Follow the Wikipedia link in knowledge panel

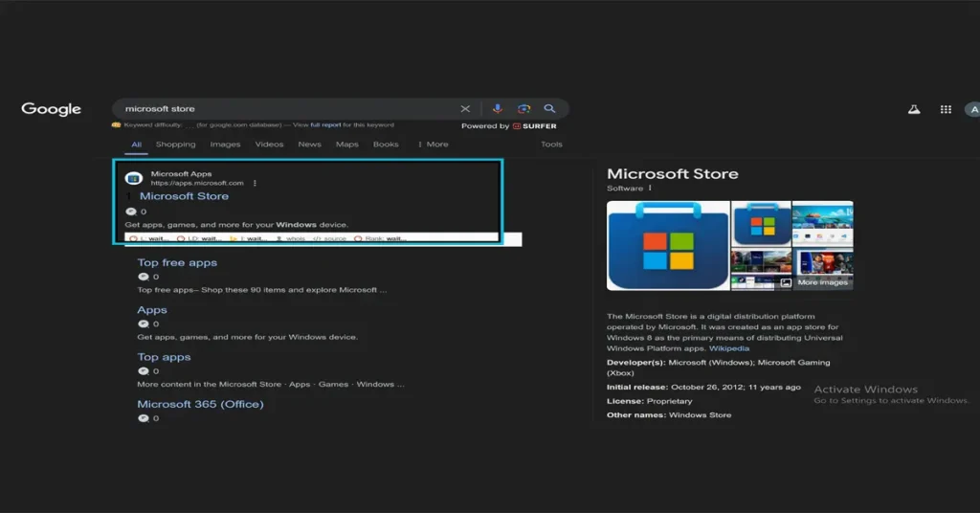729,348
